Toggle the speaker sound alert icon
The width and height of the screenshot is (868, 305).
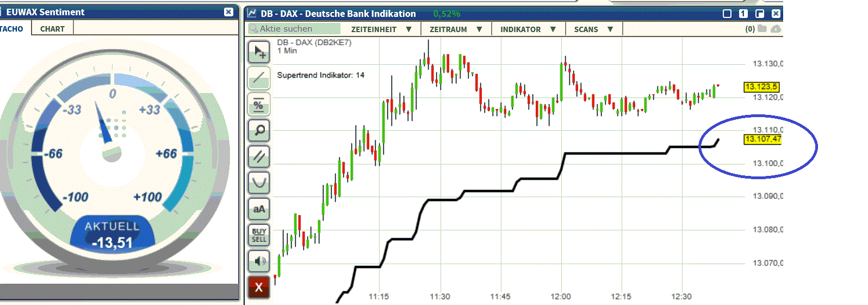click(259, 261)
